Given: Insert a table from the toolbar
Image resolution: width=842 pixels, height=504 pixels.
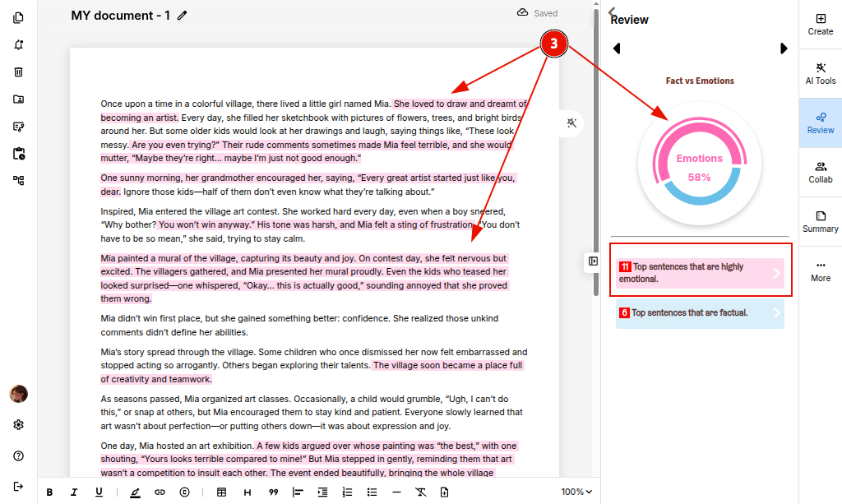Looking at the screenshot, I should coord(221,492).
